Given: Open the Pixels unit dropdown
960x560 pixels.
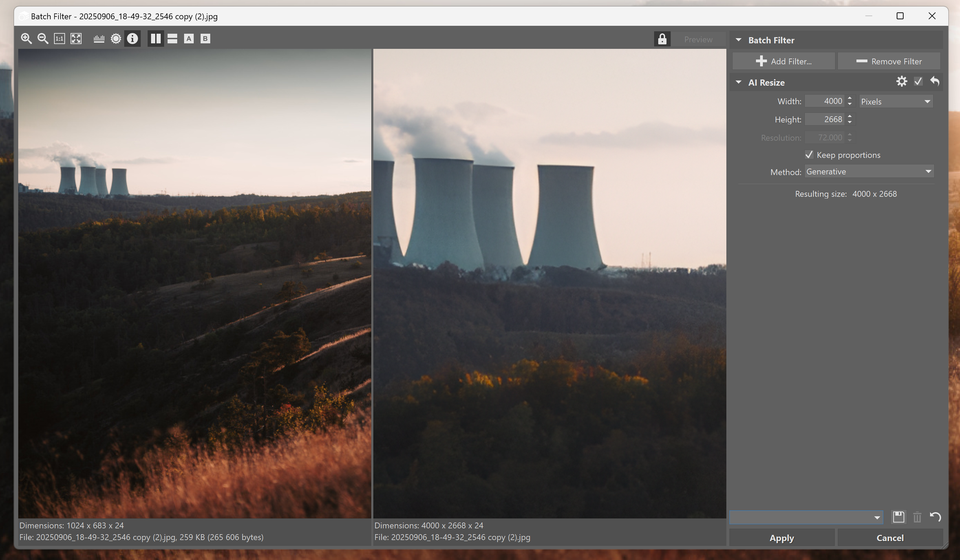Looking at the screenshot, I should coord(896,102).
